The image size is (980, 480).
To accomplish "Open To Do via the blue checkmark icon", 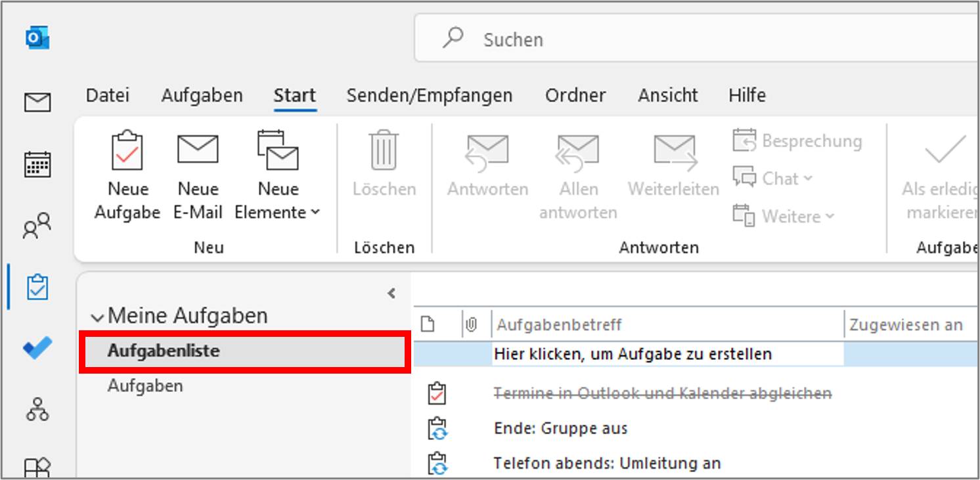I will click(x=37, y=348).
